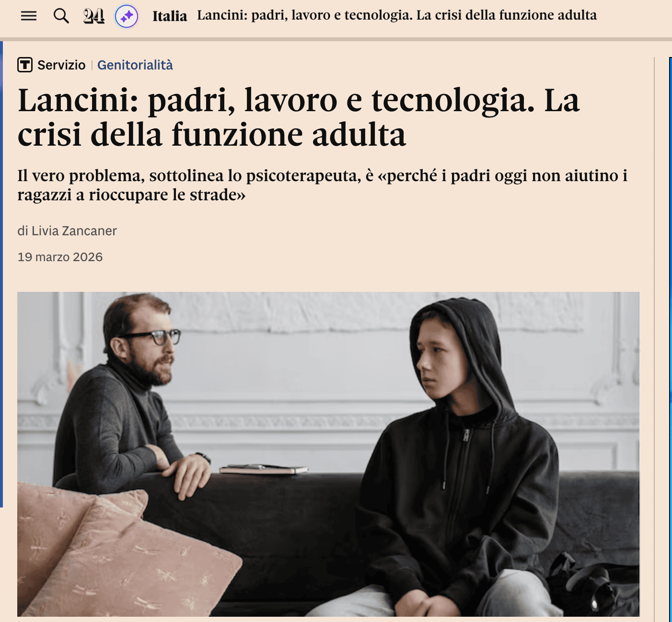Click the search magnifier icon
Screen dimensions: 672x622
pos(61,16)
